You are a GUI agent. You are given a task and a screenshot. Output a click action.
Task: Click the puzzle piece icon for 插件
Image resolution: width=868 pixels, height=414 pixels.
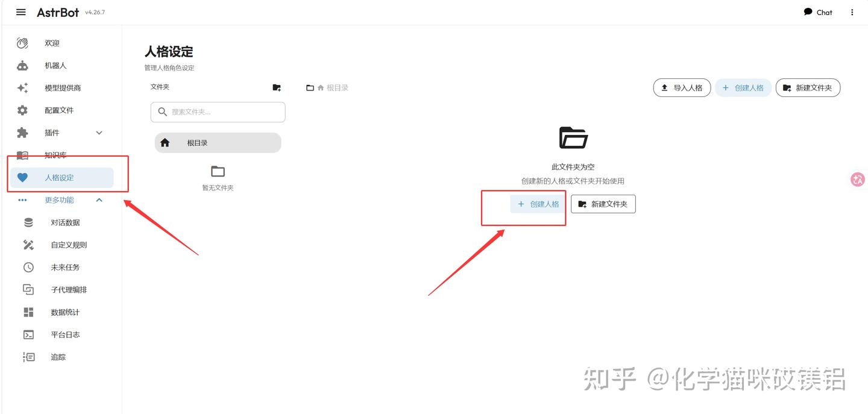click(x=22, y=133)
